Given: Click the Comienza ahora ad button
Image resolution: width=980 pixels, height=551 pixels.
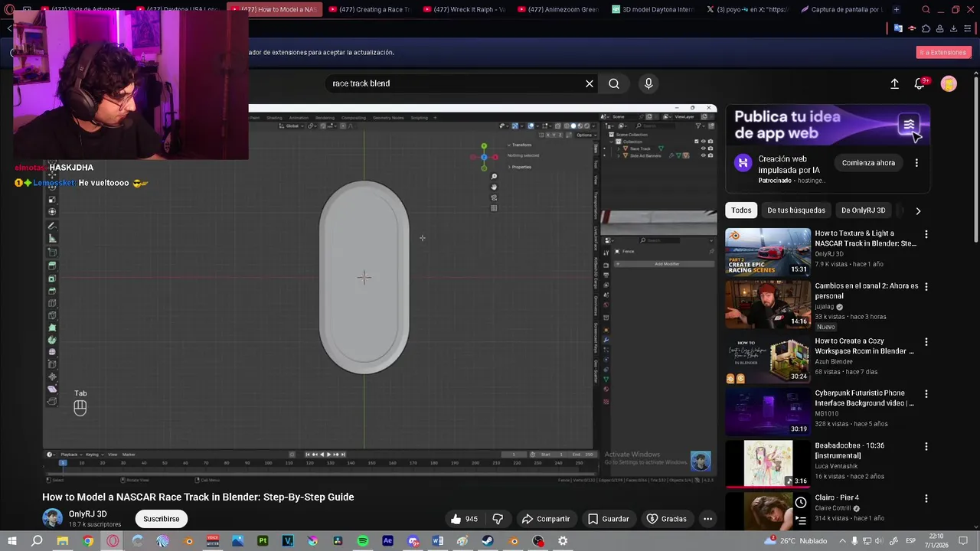Looking at the screenshot, I should pyautogui.click(x=868, y=163).
